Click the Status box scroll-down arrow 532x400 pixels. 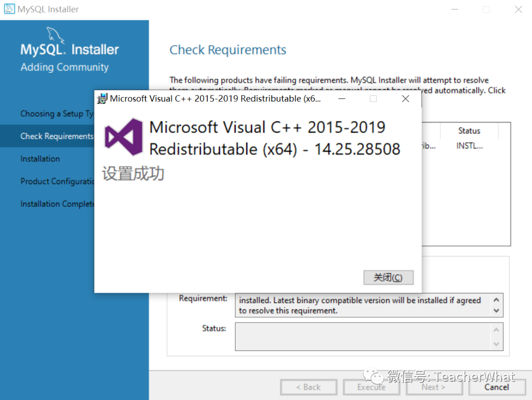(496, 344)
